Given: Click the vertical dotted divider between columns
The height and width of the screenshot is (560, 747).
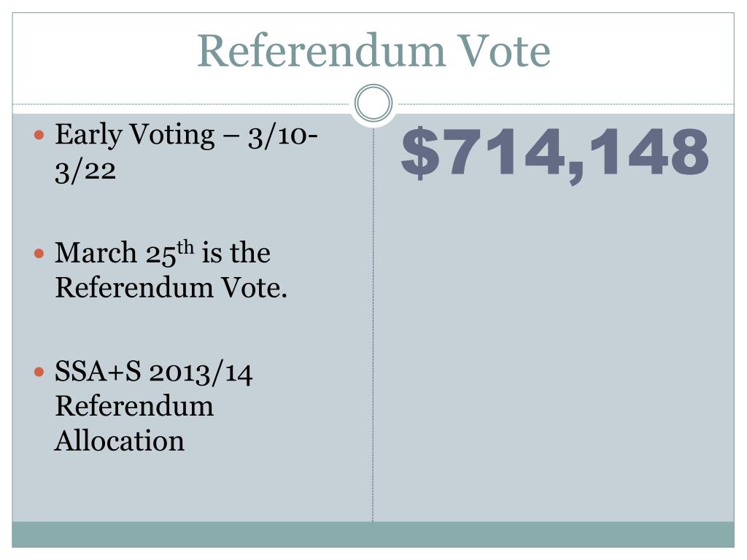Looking at the screenshot, I should 373,324.
